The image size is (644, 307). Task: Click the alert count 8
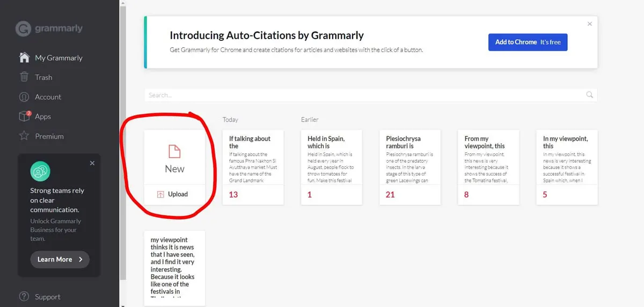(466, 194)
